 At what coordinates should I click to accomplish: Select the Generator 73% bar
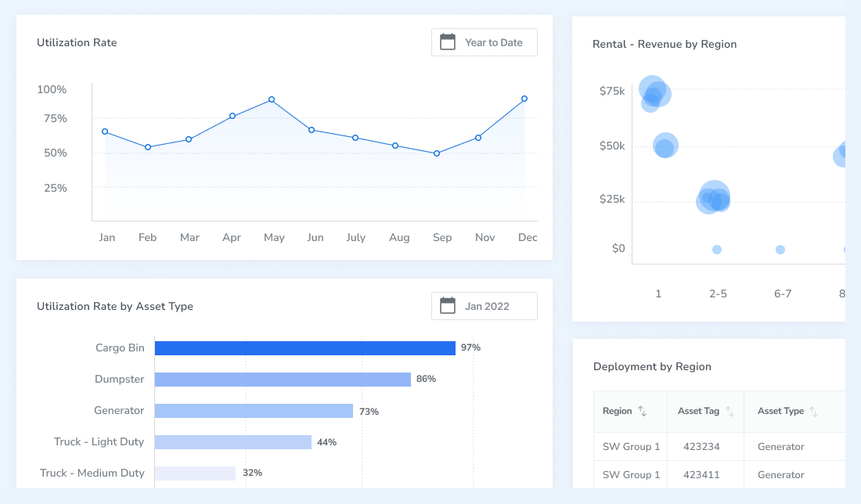click(254, 411)
